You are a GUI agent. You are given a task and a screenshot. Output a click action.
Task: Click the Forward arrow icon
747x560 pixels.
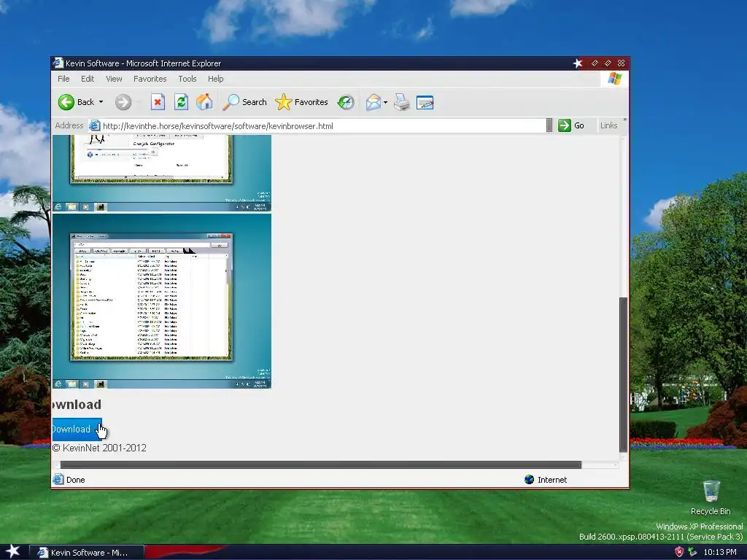[x=123, y=102]
